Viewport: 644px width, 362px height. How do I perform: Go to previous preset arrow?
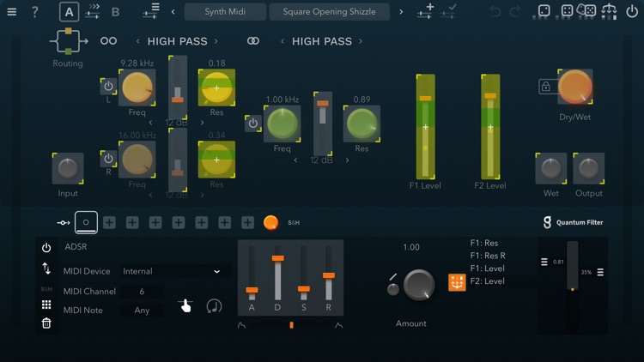click(173, 12)
